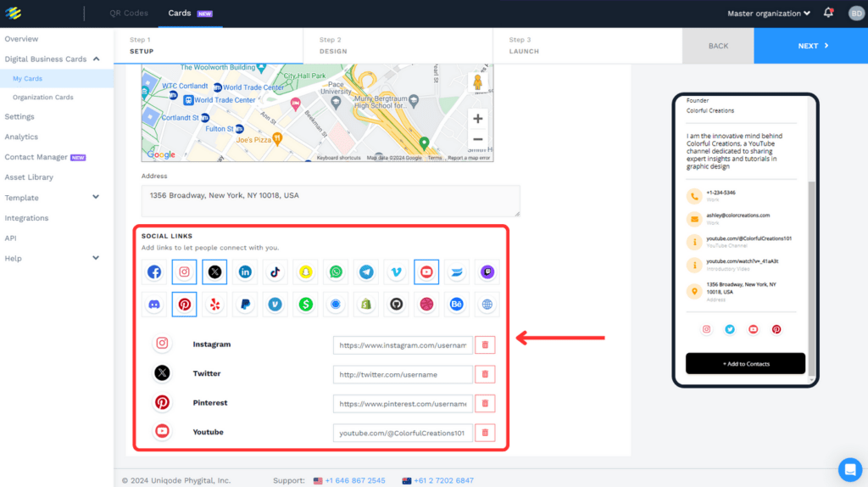This screenshot has height=487, width=868.
Task: Open Organization Cards in the sidebar
Action: 42,98
